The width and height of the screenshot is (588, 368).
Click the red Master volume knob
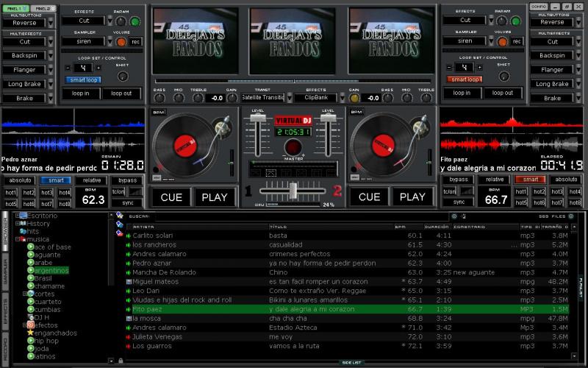[x=293, y=147]
